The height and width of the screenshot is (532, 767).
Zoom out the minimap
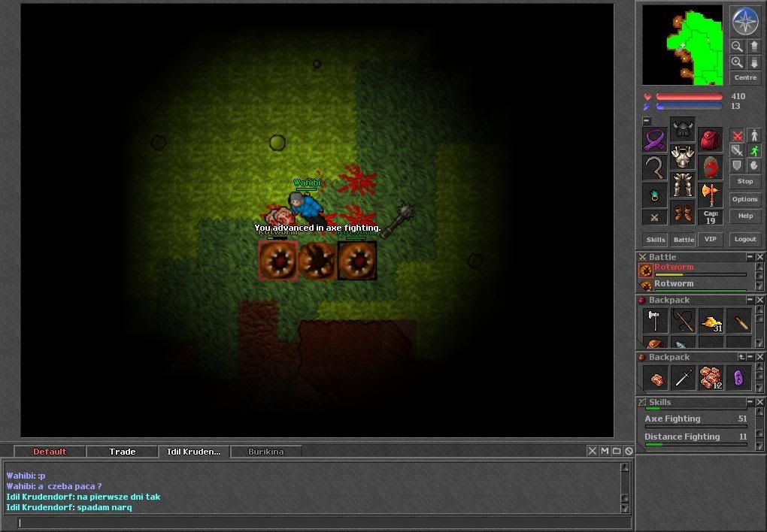click(x=737, y=47)
